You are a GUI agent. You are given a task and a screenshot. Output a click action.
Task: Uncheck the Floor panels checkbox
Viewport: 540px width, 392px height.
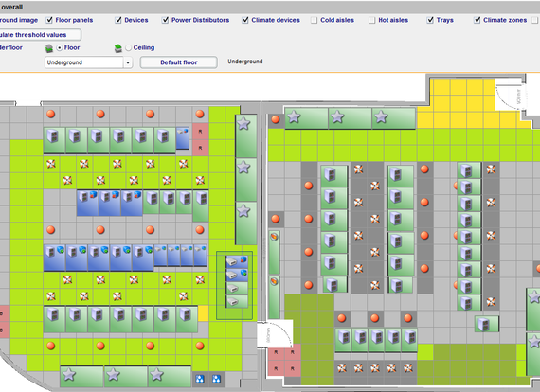pyautogui.click(x=49, y=20)
